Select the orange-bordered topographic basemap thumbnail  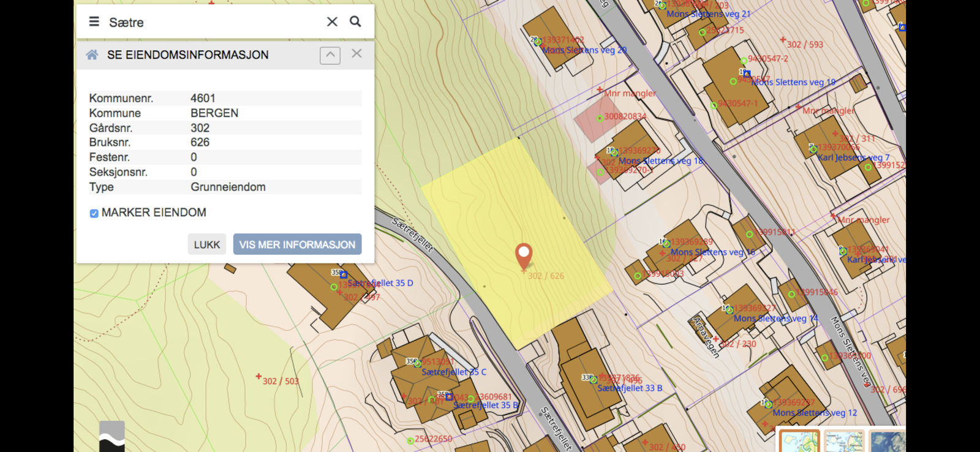pyautogui.click(x=799, y=441)
